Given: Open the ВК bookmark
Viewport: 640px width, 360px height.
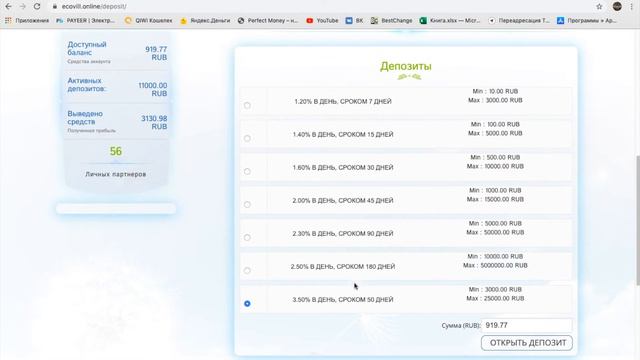Looking at the screenshot, I should pyautogui.click(x=354, y=20).
